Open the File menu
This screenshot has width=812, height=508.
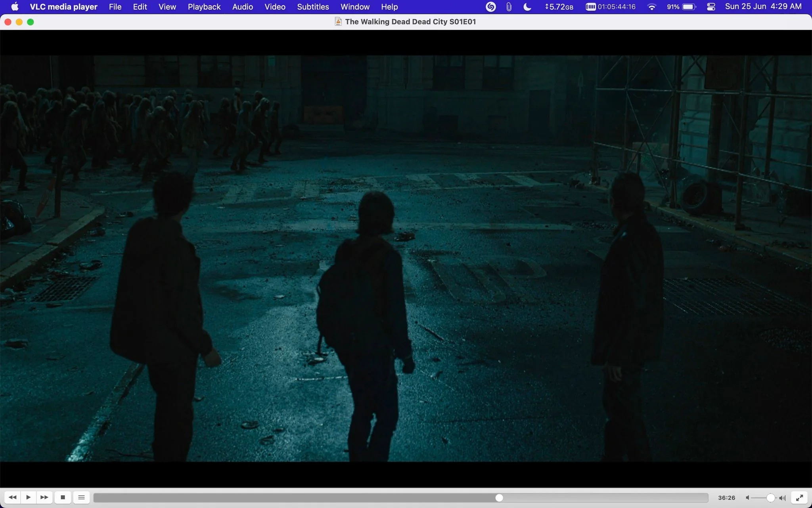(115, 7)
